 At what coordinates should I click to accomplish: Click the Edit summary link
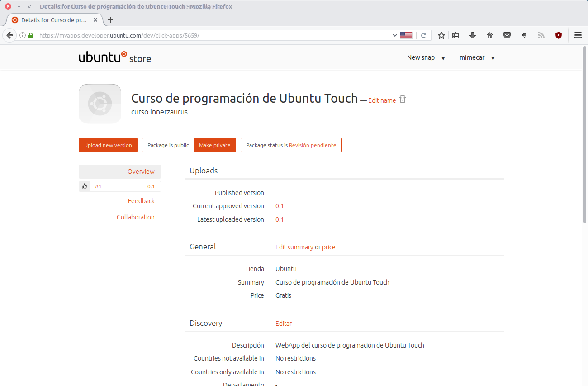tap(294, 247)
